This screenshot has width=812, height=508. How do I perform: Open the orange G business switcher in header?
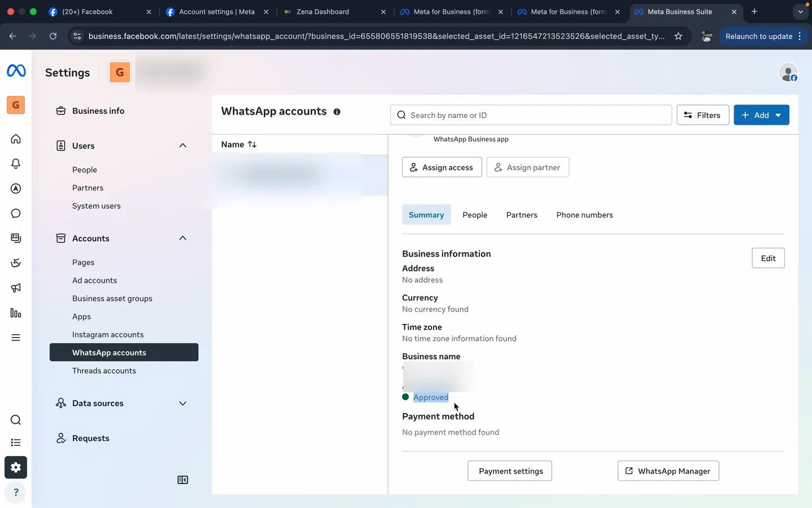(120, 72)
